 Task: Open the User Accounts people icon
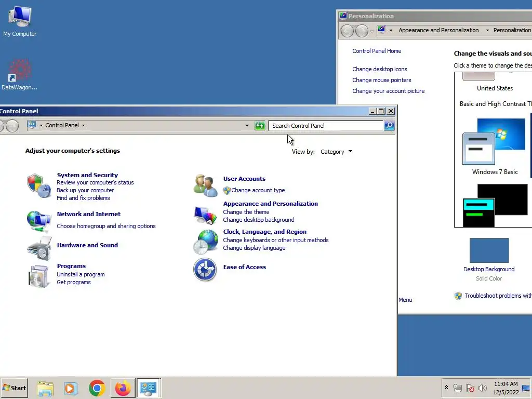pyautogui.click(x=206, y=185)
